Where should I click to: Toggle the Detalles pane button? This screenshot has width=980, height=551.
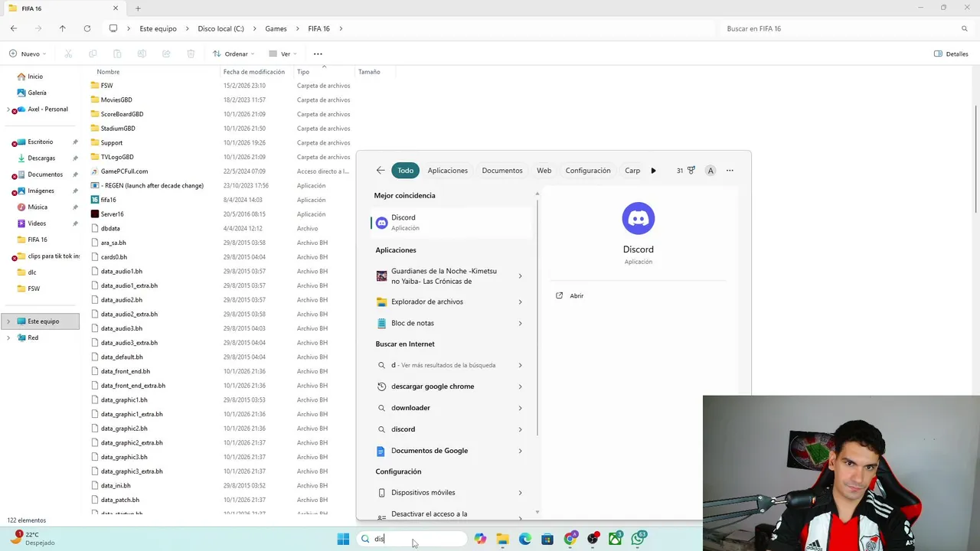(x=951, y=54)
